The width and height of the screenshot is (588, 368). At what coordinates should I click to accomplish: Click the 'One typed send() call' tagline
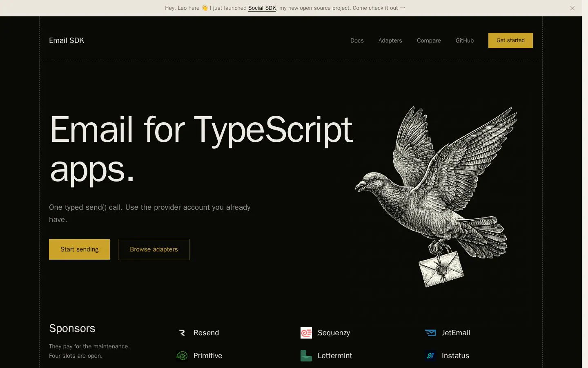click(x=150, y=213)
